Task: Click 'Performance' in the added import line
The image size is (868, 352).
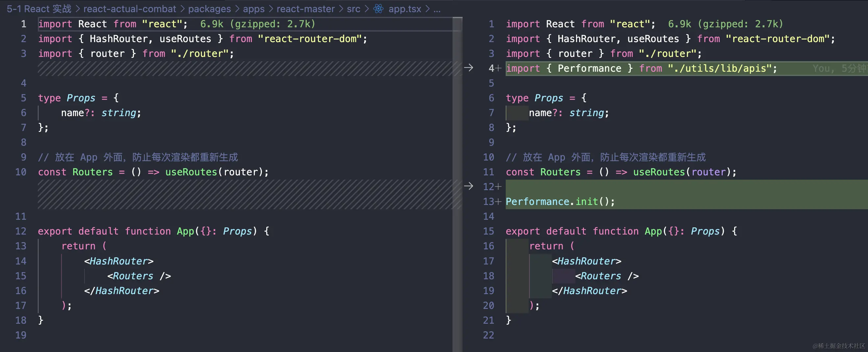Action: click(589, 68)
